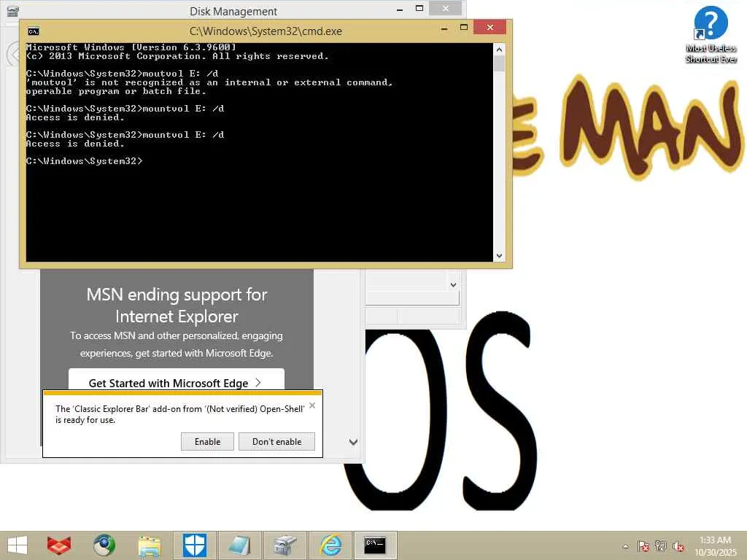Viewport: 747px width, 560px height.
Task: Close the cmd.exe window
Action: coord(489,28)
